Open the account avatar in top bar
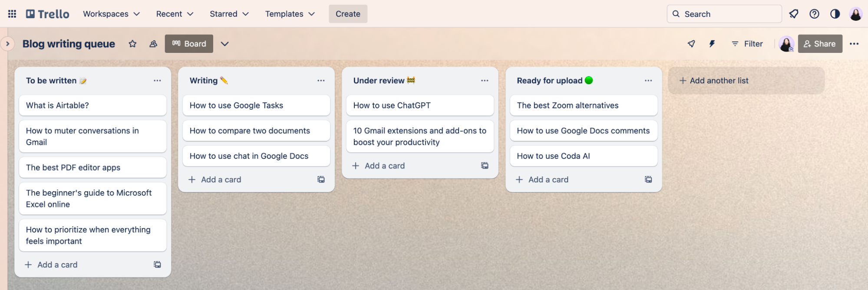This screenshot has width=868, height=290. click(856, 14)
